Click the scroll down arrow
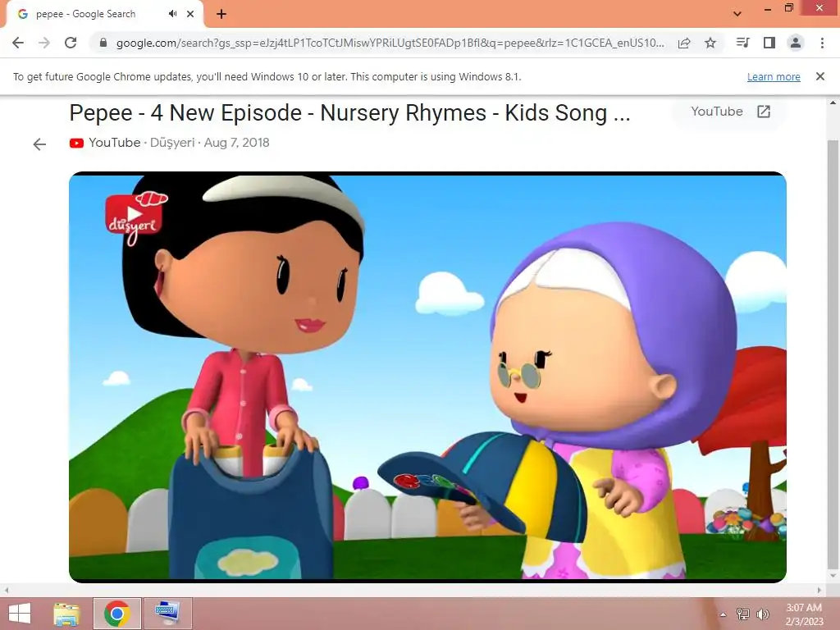The height and width of the screenshot is (630, 840). [833, 576]
